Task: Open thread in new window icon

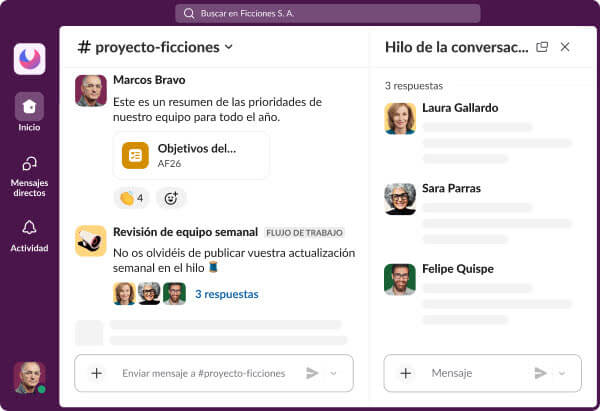Action: pos(542,47)
